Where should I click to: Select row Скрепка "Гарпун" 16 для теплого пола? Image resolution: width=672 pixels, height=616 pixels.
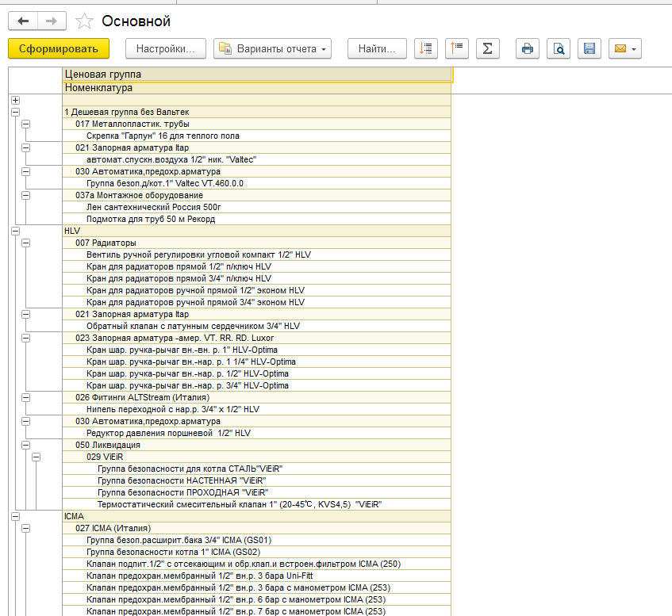tap(257, 136)
